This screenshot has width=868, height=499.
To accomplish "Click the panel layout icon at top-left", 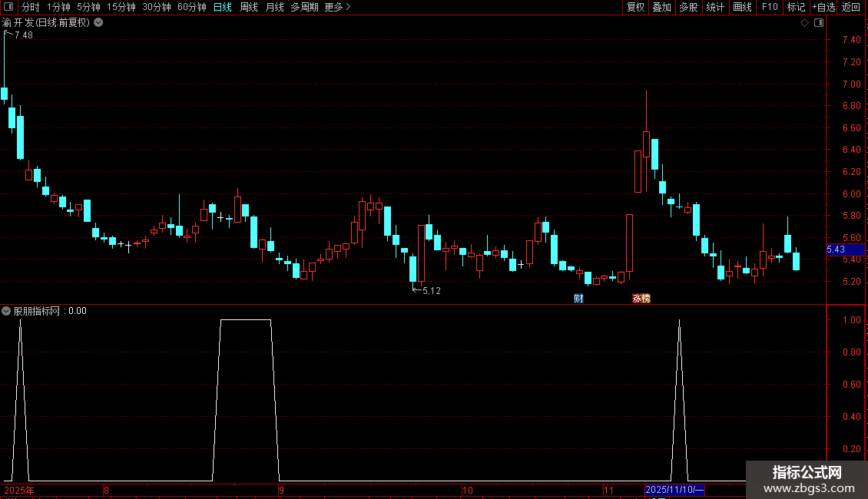I will [8, 7].
